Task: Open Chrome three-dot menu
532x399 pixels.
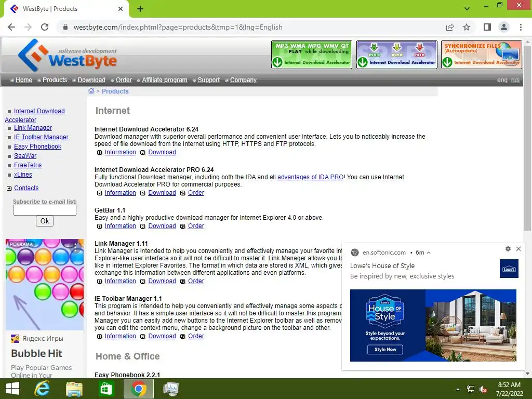Action: tap(521, 27)
